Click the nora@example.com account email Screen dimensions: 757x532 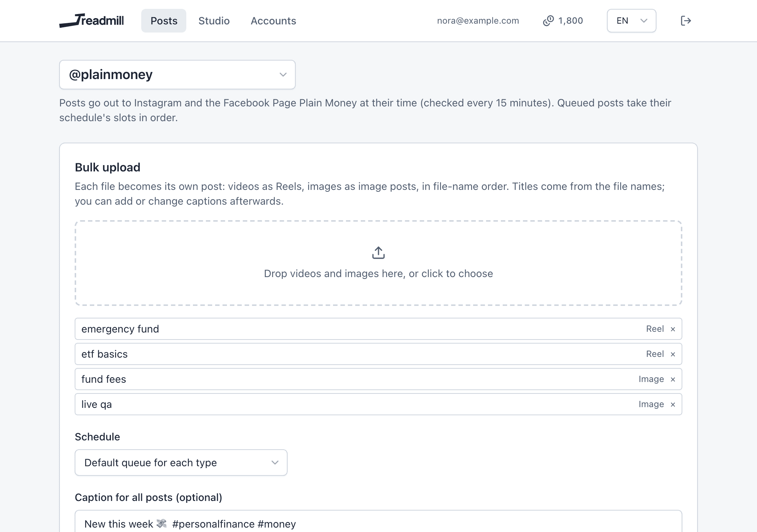[x=478, y=21]
